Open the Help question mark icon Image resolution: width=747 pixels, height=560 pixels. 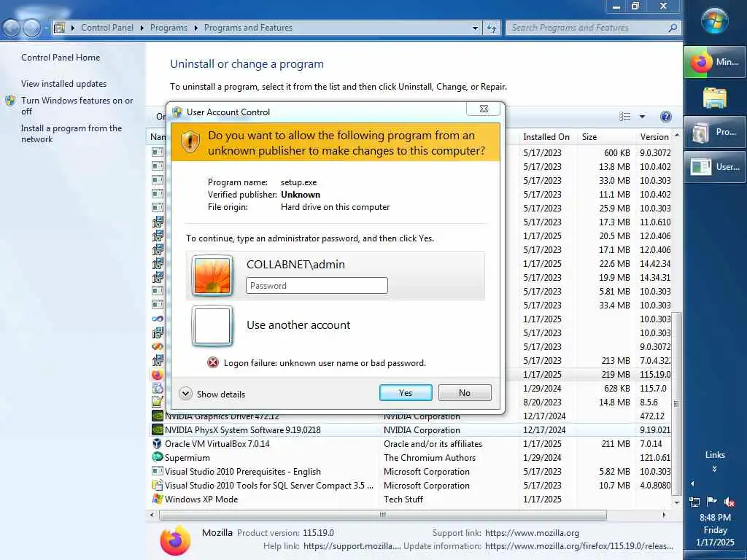point(666,117)
